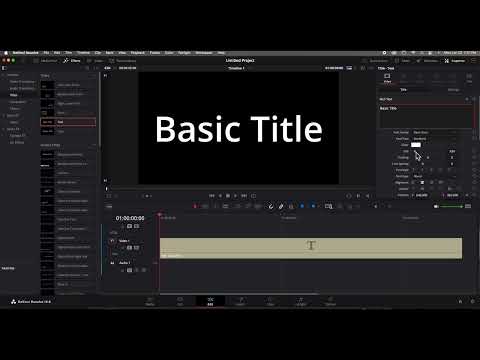Open the Edit page icon at bottom
The height and width of the screenshot is (360, 480).
tap(210, 301)
